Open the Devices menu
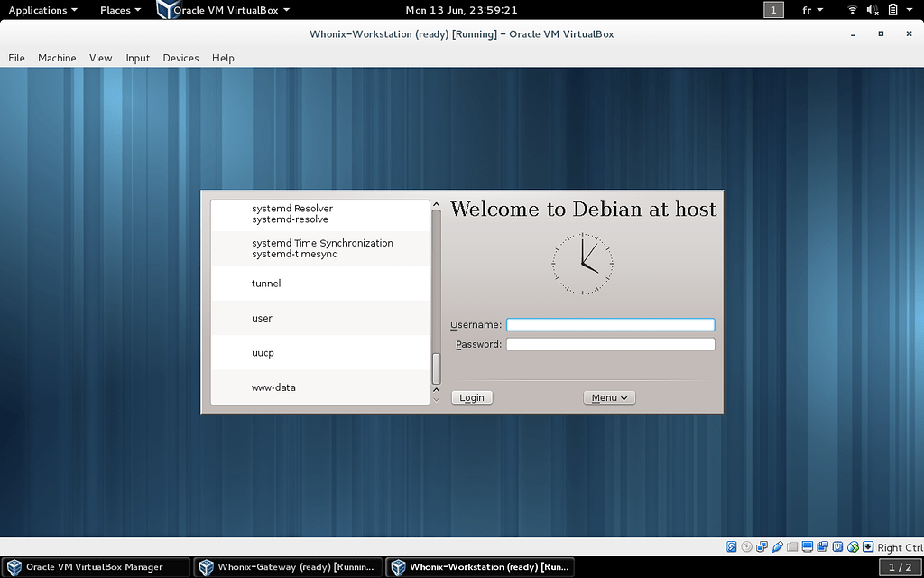This screenshot has height=578, width=924. [180, 58]
